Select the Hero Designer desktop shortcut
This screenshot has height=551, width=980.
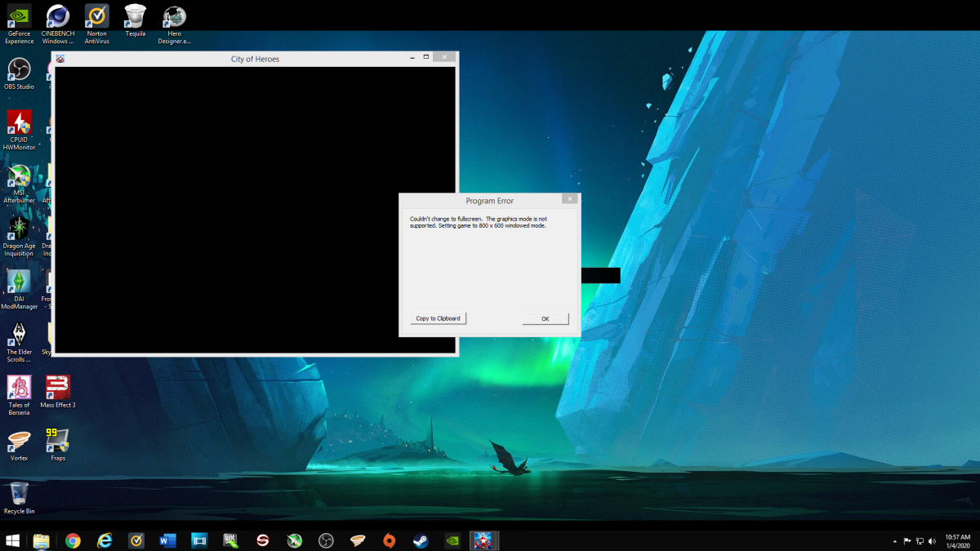pyautogui.click(x=175, y=24)
